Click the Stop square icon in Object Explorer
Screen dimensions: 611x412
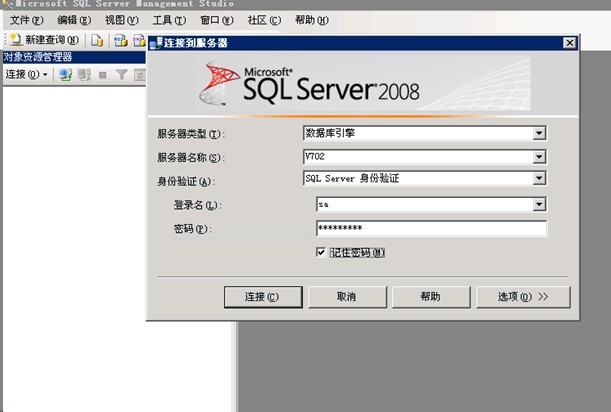tap(102, 74)
